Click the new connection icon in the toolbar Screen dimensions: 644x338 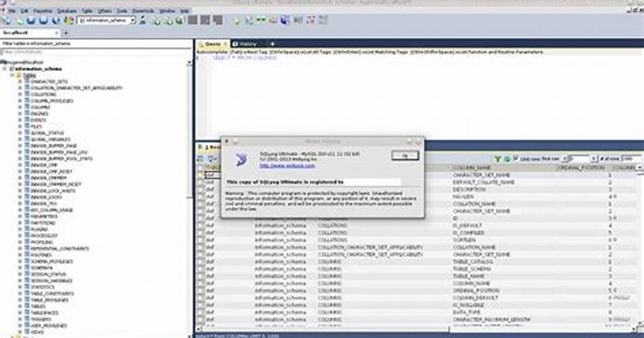pyautogui.click(x=6, y=20)
